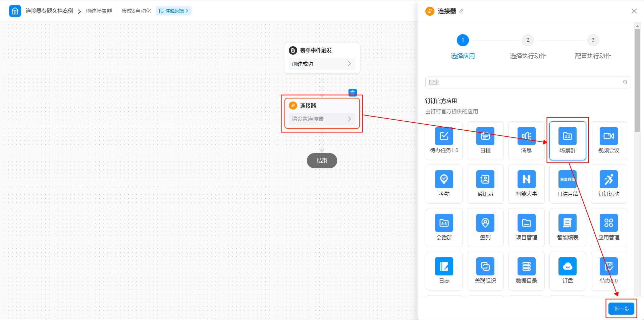Click the orange 连接器 node icon
The width and height of the screenshot is (644, 320).
pos(293,106)
